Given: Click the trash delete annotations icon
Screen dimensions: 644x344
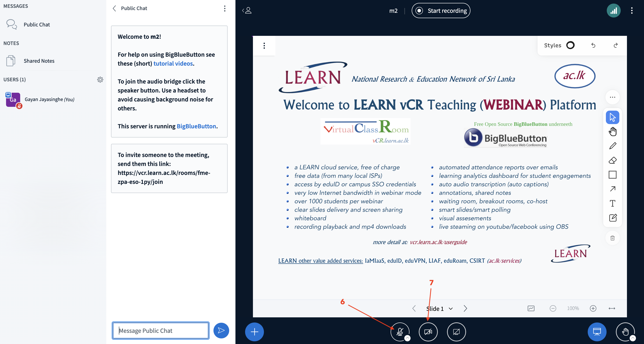Looking at the screenshot, I should (613, 238).
